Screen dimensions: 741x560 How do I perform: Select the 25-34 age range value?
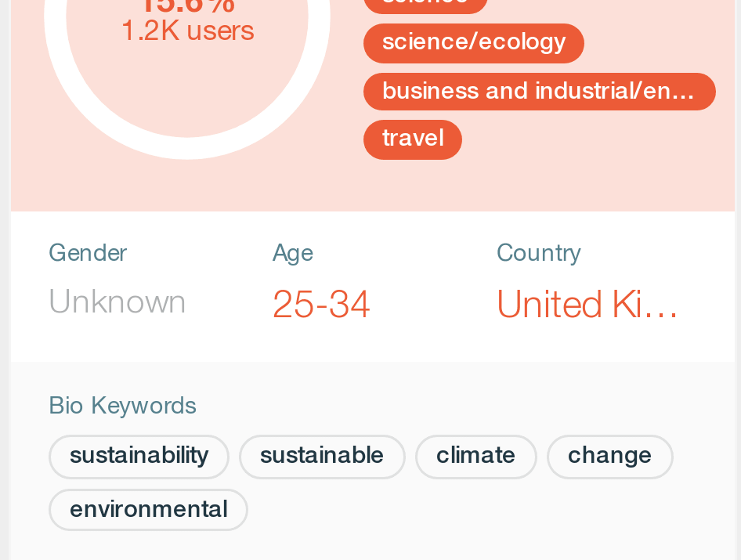tap(321, 304)
